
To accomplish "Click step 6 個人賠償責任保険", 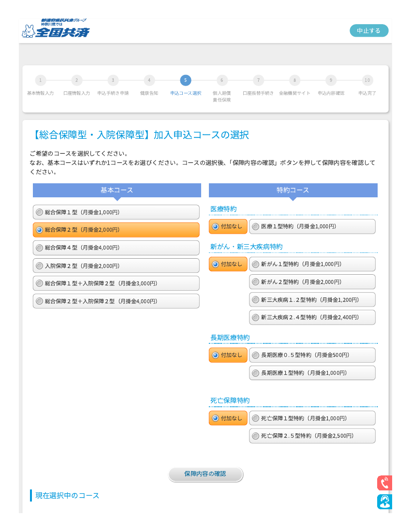I will coord(222,89).
